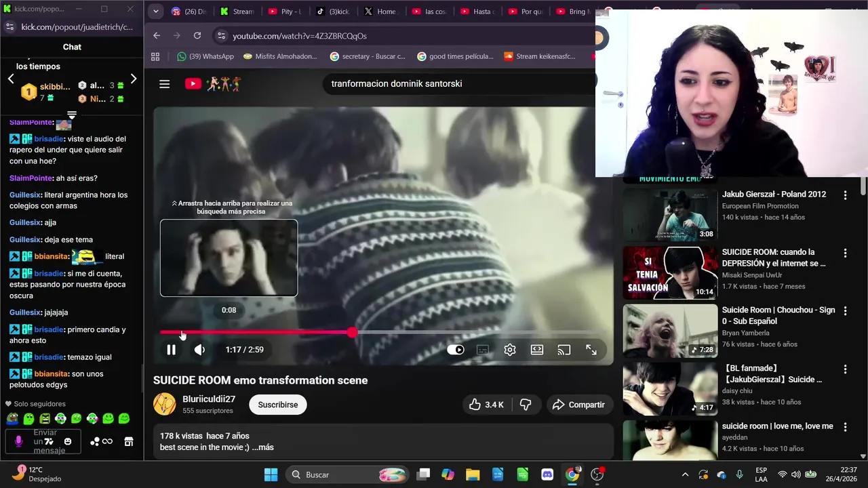
Task: Click the YouTube search box
Action: pyautogui.click(x=458, y=84)
